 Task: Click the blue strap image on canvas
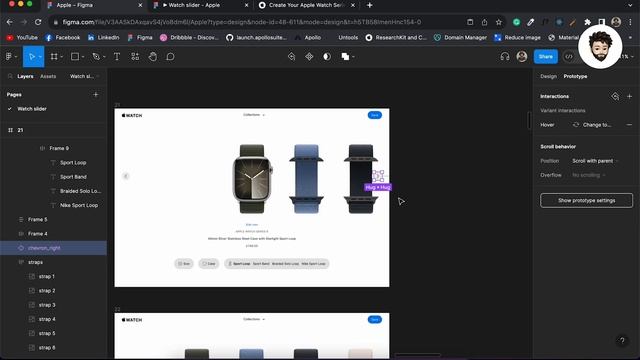[307, 178]
